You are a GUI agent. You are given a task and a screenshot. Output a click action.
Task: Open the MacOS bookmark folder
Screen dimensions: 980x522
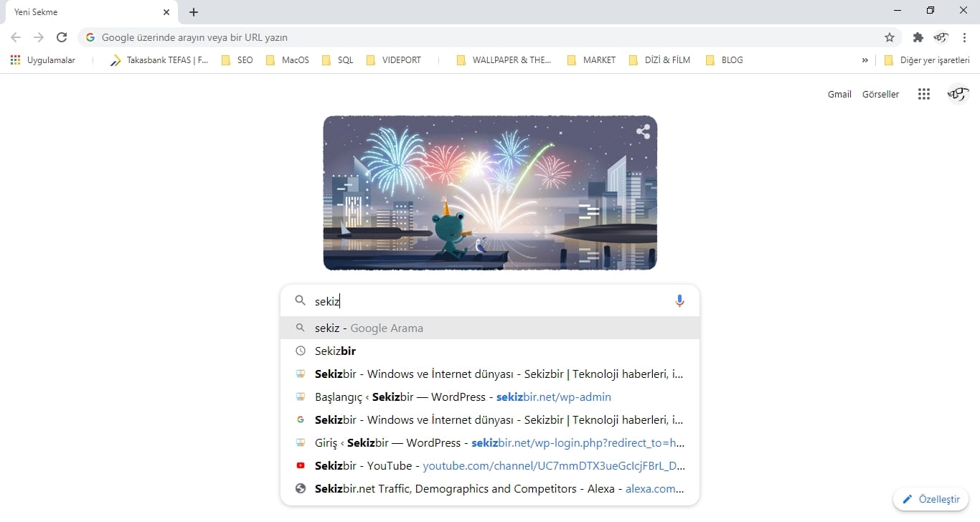(x=288, y=60)
